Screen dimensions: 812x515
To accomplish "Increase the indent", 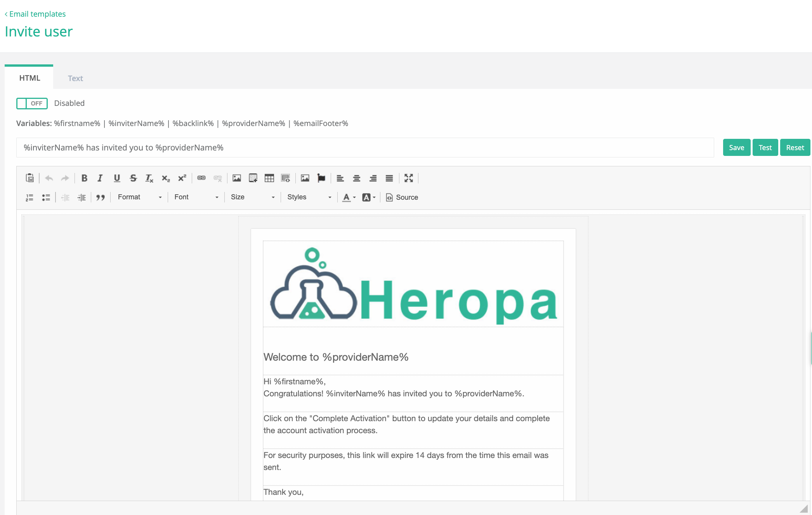I will tap(82, 197).
